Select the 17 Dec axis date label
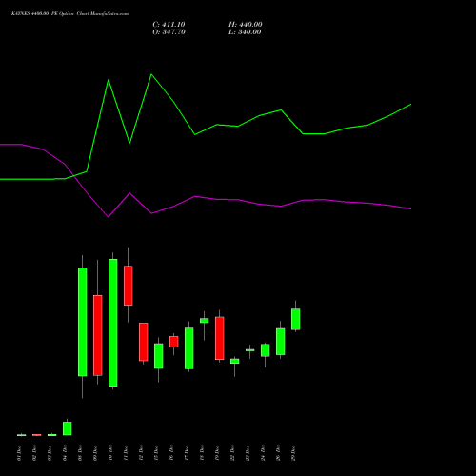This screenshot has height=476, width=476. [187, 453]
